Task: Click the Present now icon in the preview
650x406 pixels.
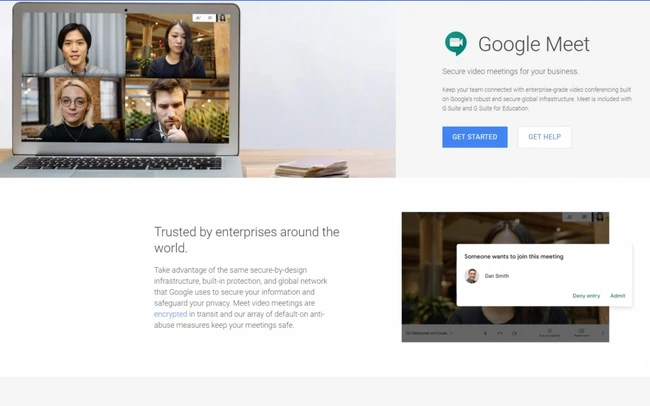Action: pyautogui.click(x=582, y=331)
